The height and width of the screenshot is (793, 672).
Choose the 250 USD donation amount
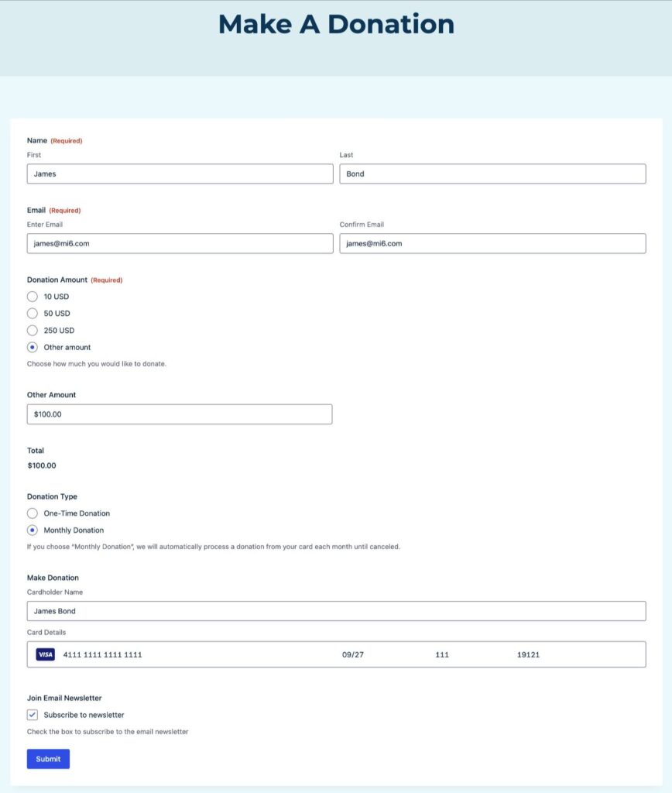point(33,330)
